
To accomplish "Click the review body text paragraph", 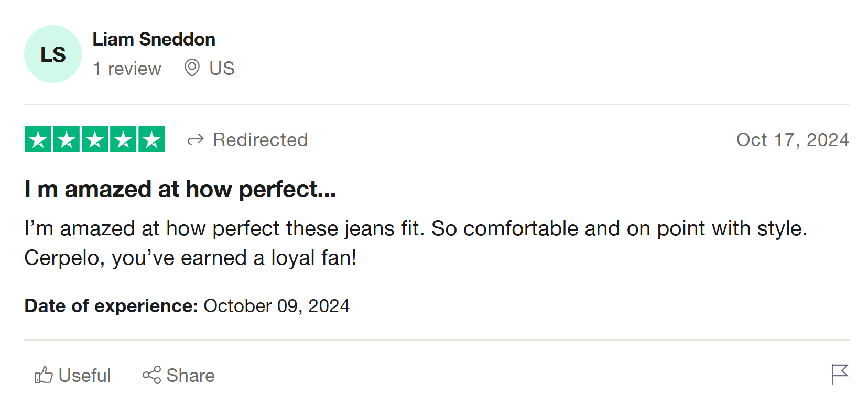I will coord(415,243).
